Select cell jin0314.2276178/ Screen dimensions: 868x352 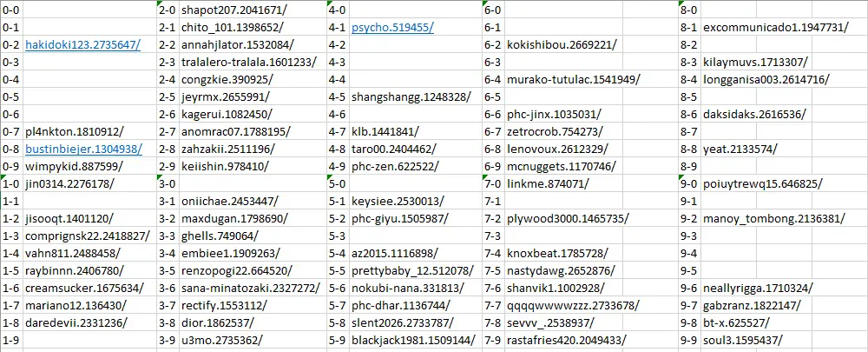[x=89, y=183]
